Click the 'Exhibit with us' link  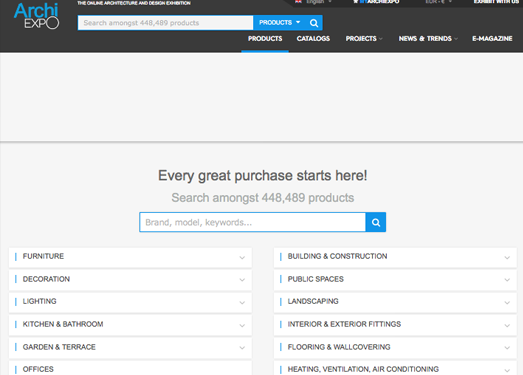pos(496,2)
